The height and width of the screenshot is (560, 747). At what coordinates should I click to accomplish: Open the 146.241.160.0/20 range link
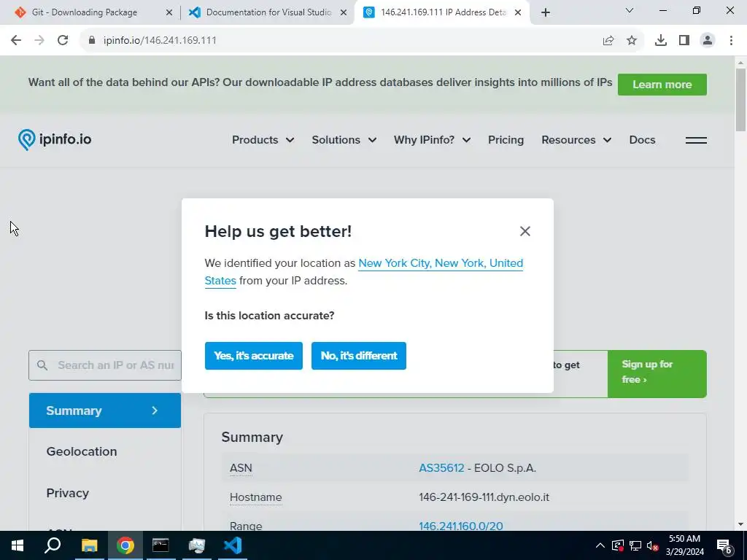461,526
